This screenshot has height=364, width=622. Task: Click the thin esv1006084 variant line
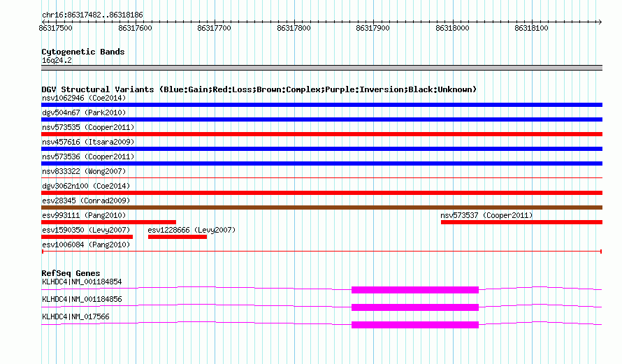321,252
